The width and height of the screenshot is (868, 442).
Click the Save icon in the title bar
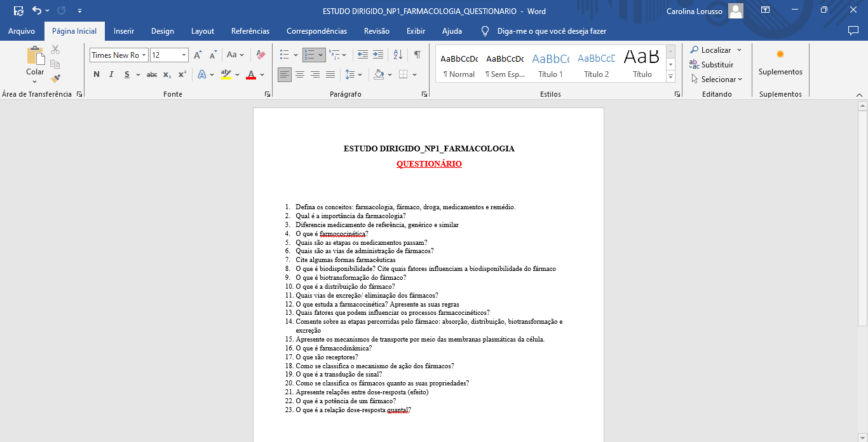(x=18, y=11)
